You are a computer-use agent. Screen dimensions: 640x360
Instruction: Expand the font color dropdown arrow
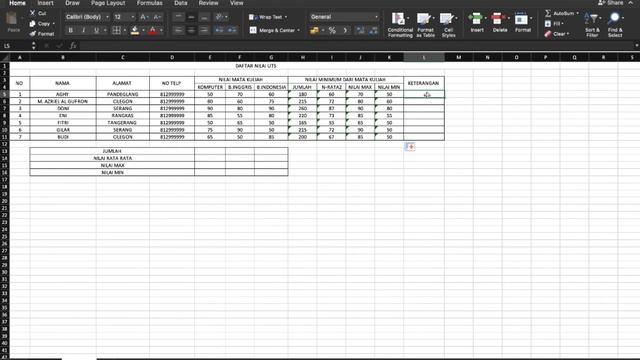coord(161,31)
